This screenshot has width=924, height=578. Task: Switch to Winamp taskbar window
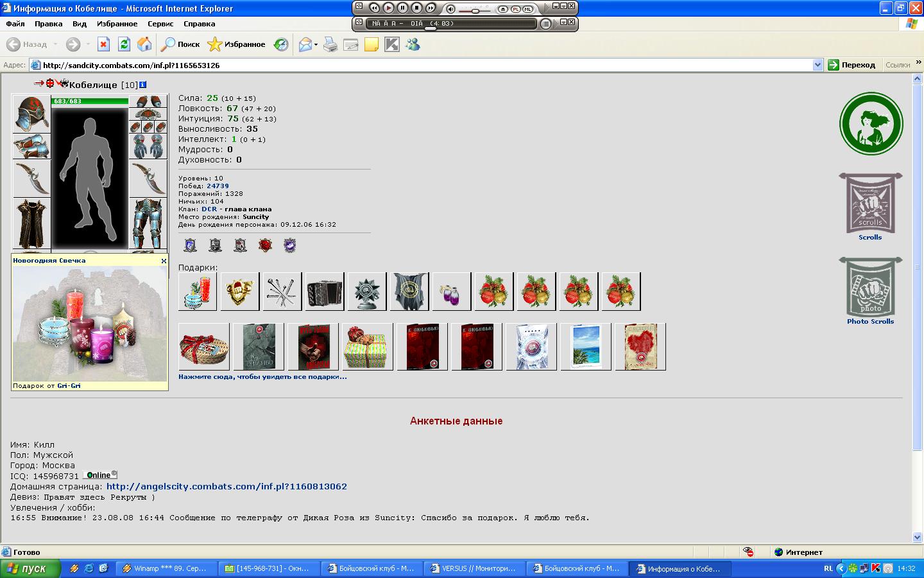coord(166,568)
